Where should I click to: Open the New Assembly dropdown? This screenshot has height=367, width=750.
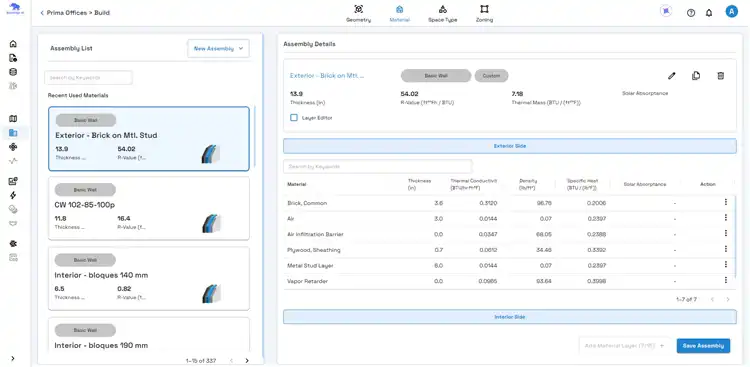coord(219,48)
